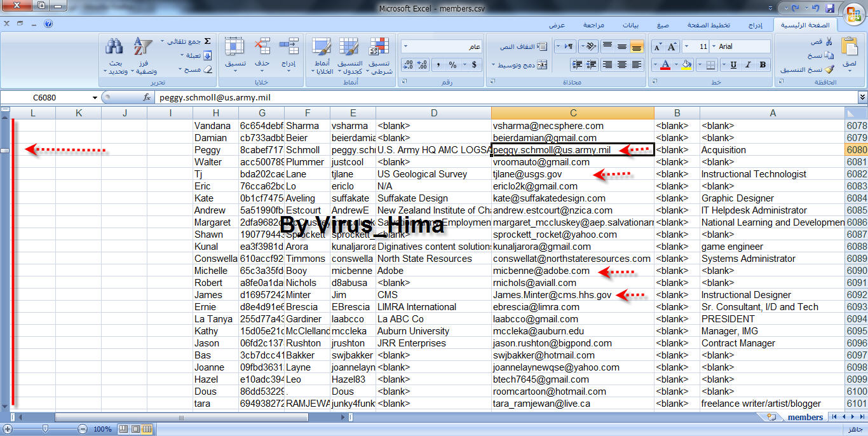
Task: Open the borders dropdown arrow
Action: (x=701, y=65)
